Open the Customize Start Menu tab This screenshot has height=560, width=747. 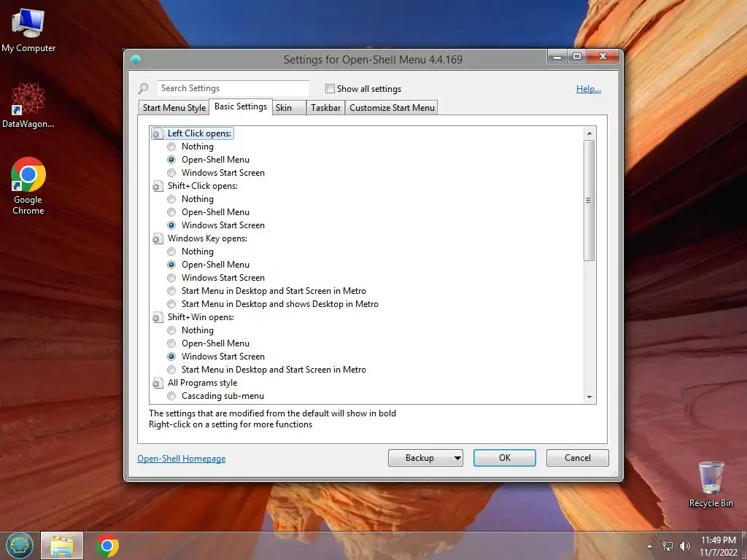tap(392, 108)
